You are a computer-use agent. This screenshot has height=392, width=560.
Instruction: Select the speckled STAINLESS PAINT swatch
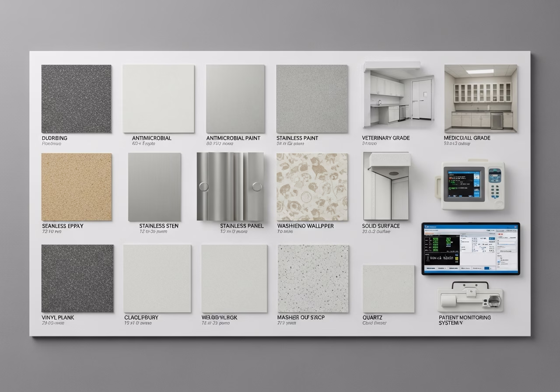pyautogui.click(x=312, y=99)
